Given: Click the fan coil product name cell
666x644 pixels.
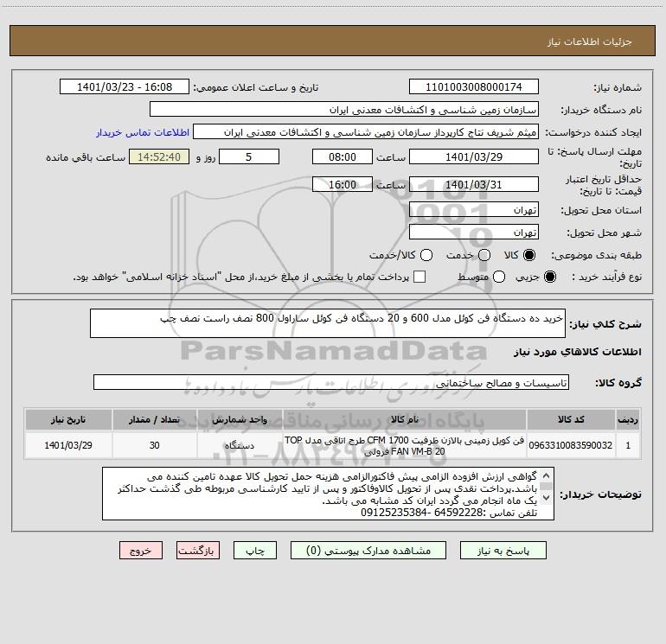Looking at the screenshot, I should pyautogui.click(x=405, y=445).
